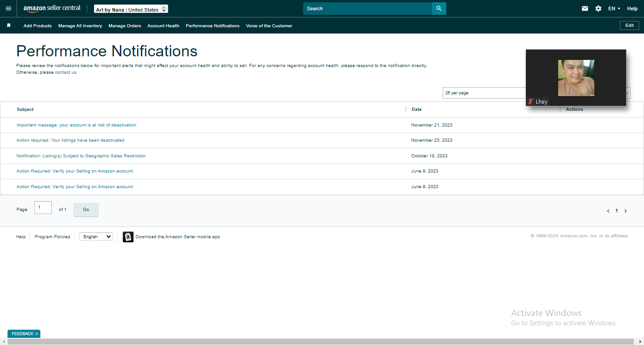Viewport: 644px width, 345px height.
Task: Open the messages envelope icon
Action: 585,8
